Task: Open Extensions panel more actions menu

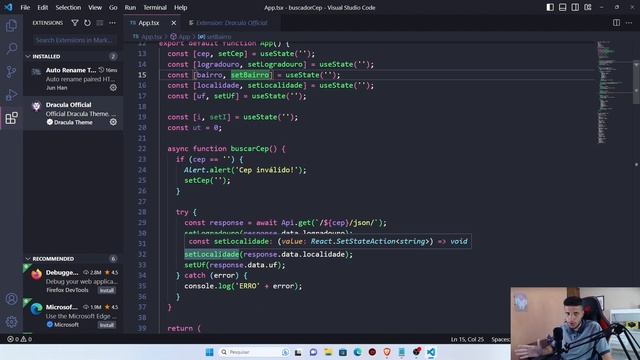Action: [112, 23]
